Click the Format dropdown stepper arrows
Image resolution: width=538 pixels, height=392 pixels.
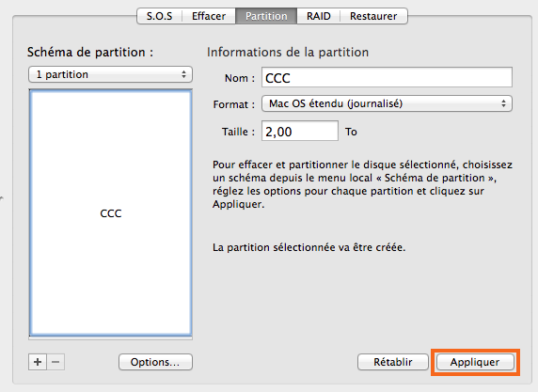coord(503,103)
